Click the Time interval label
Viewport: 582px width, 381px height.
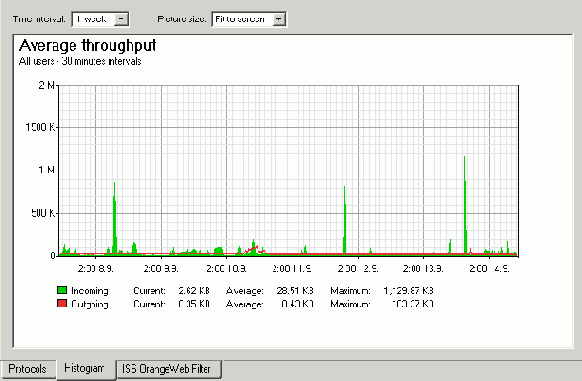[39, 19]
